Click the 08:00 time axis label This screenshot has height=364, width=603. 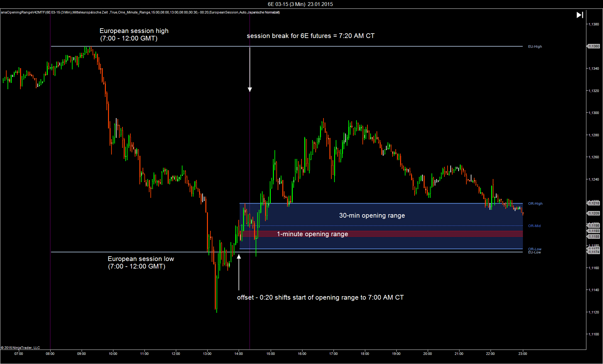click(x=50, y=354)
